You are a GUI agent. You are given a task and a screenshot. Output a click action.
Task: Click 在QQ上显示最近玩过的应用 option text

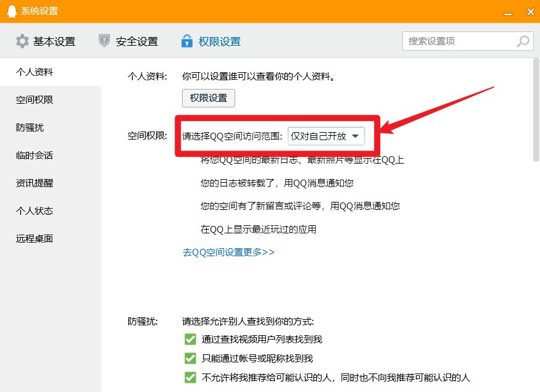coord(259,230)
